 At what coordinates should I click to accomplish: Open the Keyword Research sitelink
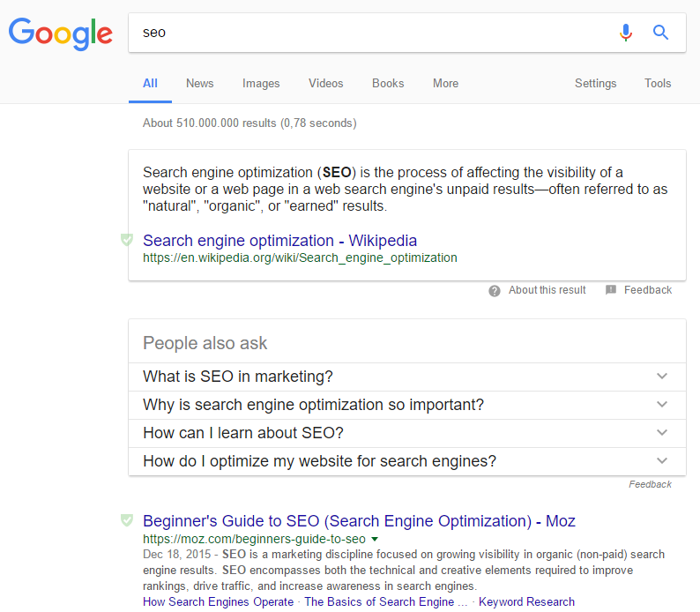526,601
